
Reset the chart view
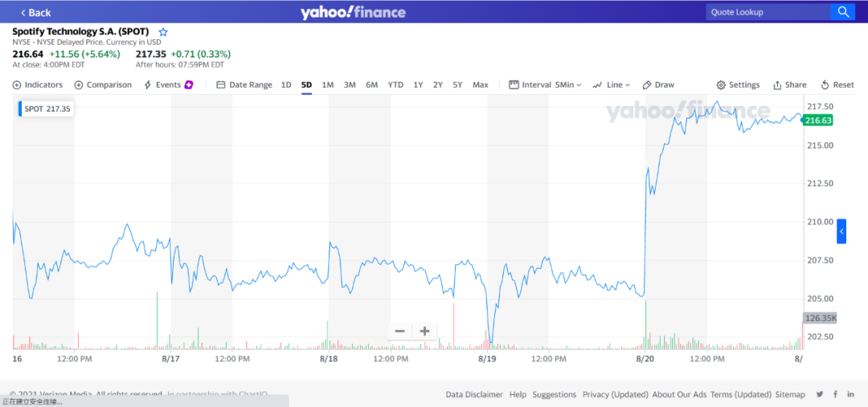825,85
